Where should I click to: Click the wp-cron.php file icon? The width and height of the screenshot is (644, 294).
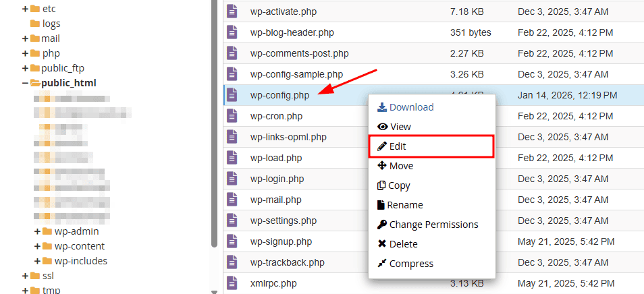pos(232,116)
